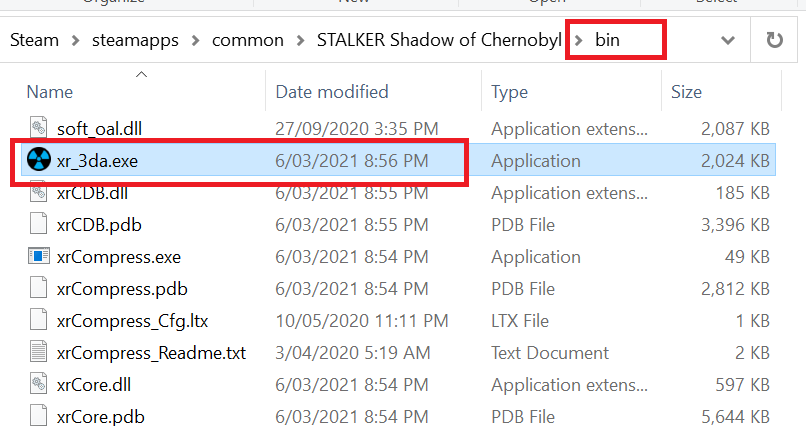Select the xrCompress_Cfg.ltx file icon
This screenshot has width=806, height=426.
coord(38,320)
